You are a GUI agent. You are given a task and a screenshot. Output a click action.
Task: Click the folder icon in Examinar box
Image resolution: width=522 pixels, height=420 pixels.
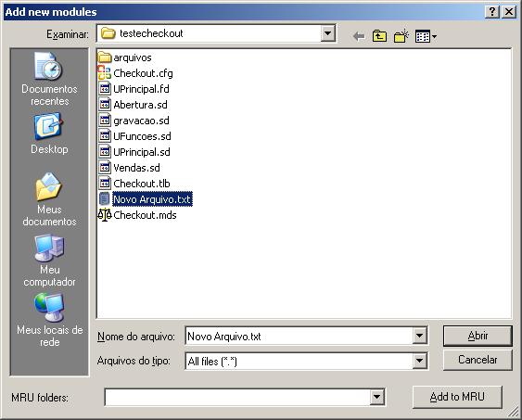tap(108, 33)
